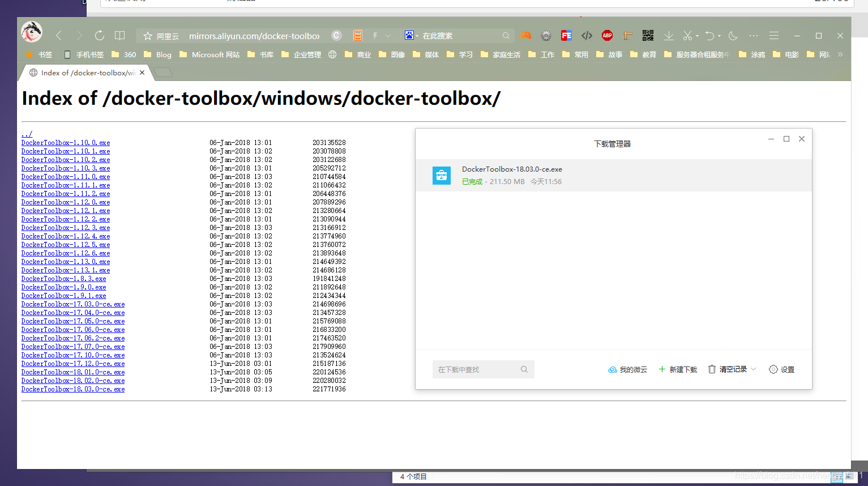The image size is (868, 486).
Task: Click the lightning speed mode icon
Action: [375, 36]
